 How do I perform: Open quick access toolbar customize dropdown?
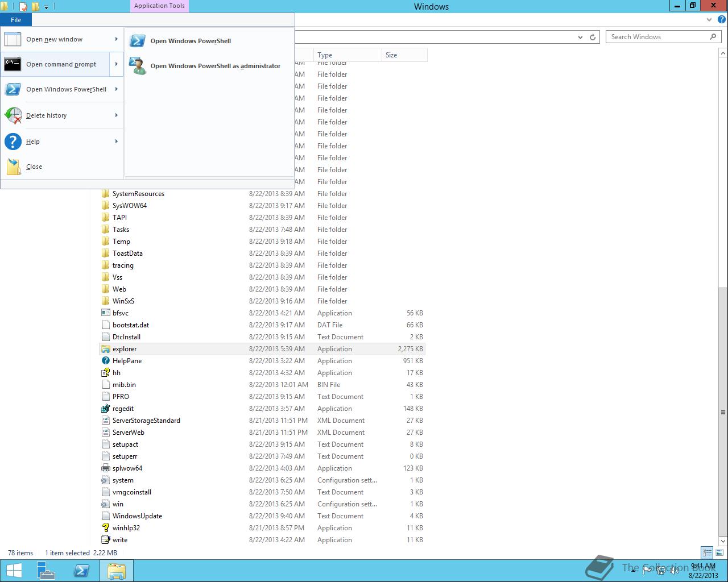click(x=47, y=7)
